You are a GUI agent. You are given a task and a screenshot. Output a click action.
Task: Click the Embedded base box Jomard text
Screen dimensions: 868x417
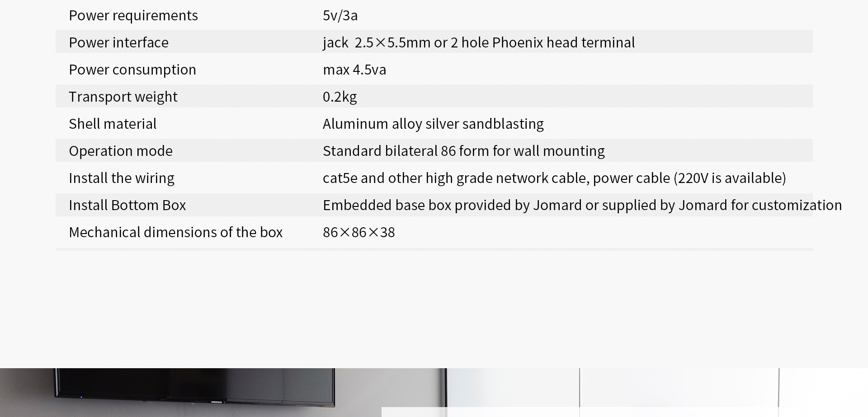[x=582, y=205]
